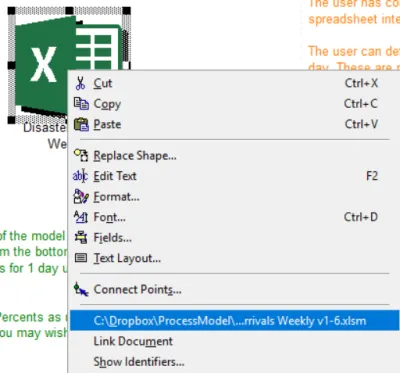Click the left-middle selection handle of Excel shape
Viewport: 400px width, 373px height.
[x=12, y=65]
